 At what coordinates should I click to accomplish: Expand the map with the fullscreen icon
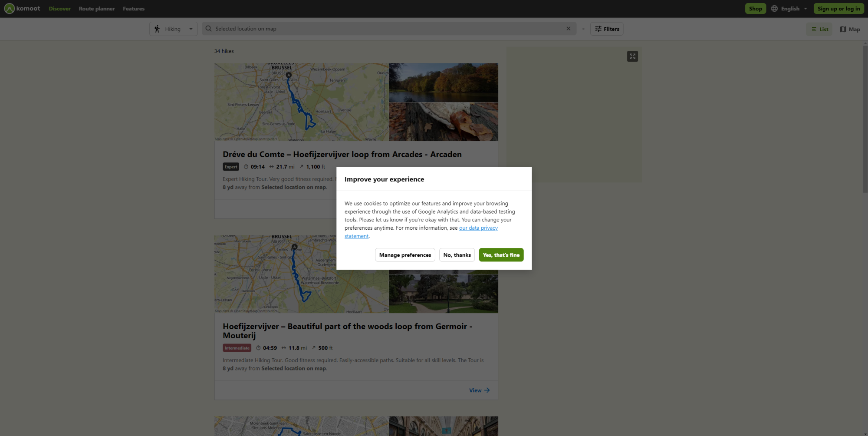pyautogui.click(x=632, y=56)
